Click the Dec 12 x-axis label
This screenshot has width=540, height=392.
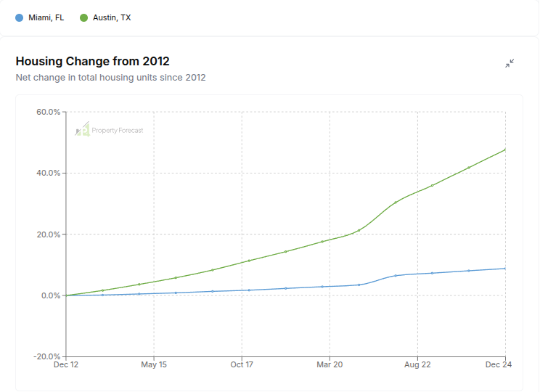point(66,364)
